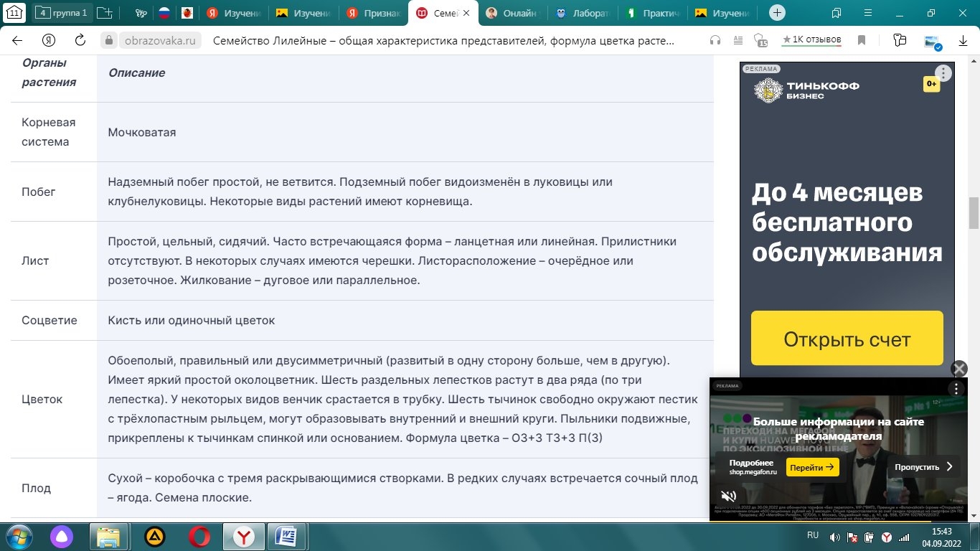Reload the page with the refresh icon
This screenshot has width=980, height=551.
(80, 41)
